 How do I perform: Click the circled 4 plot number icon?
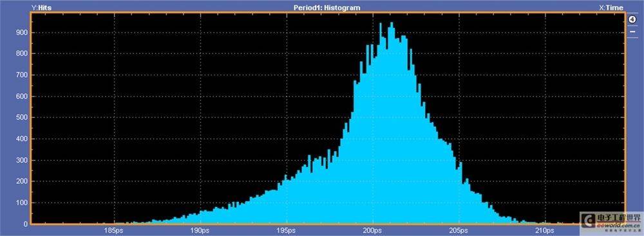pos(632,19)
